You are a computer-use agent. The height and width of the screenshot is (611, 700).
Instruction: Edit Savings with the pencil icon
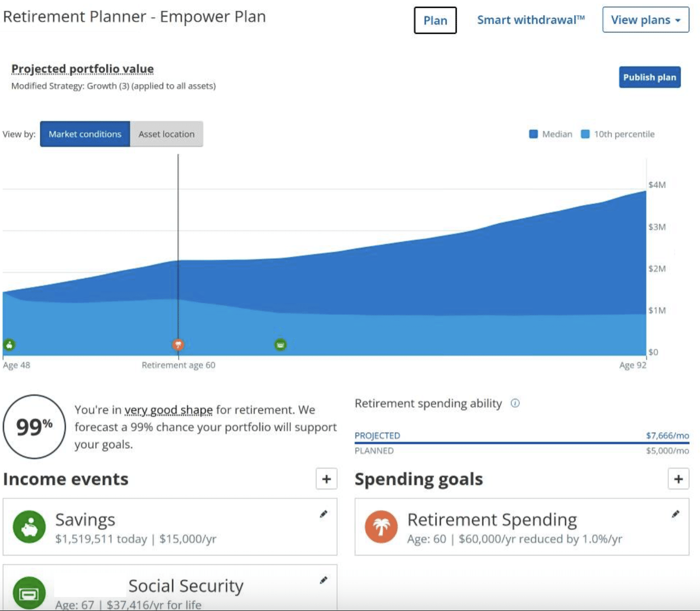tap(324, 514)
